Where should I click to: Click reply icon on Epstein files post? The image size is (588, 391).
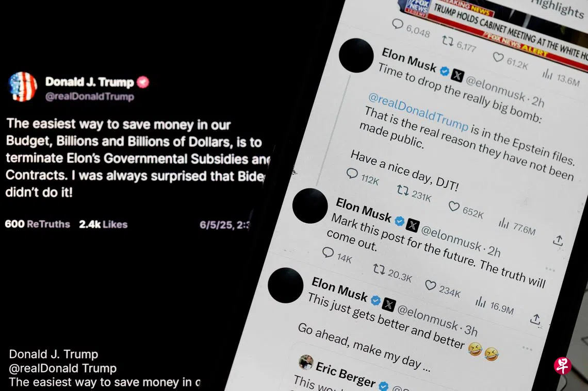pyautogui.click(x=352, y=174)
